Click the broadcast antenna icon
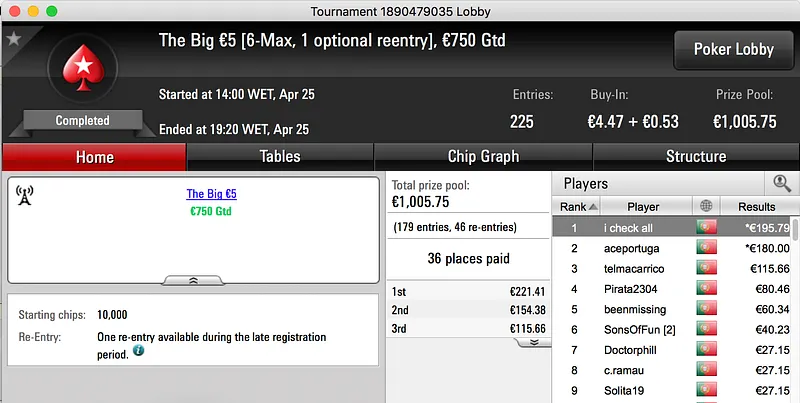 coord(26,194)
